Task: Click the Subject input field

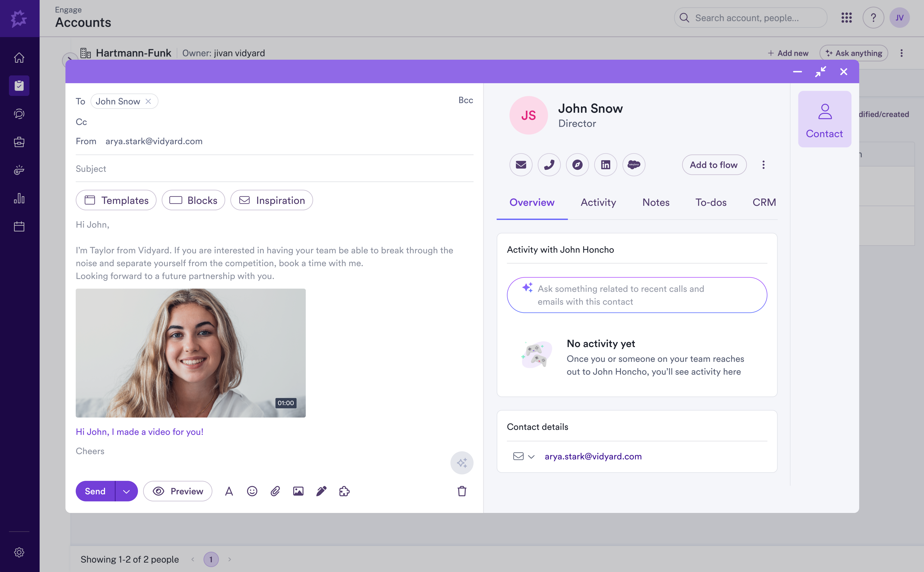Action: [x=274, y=169]
